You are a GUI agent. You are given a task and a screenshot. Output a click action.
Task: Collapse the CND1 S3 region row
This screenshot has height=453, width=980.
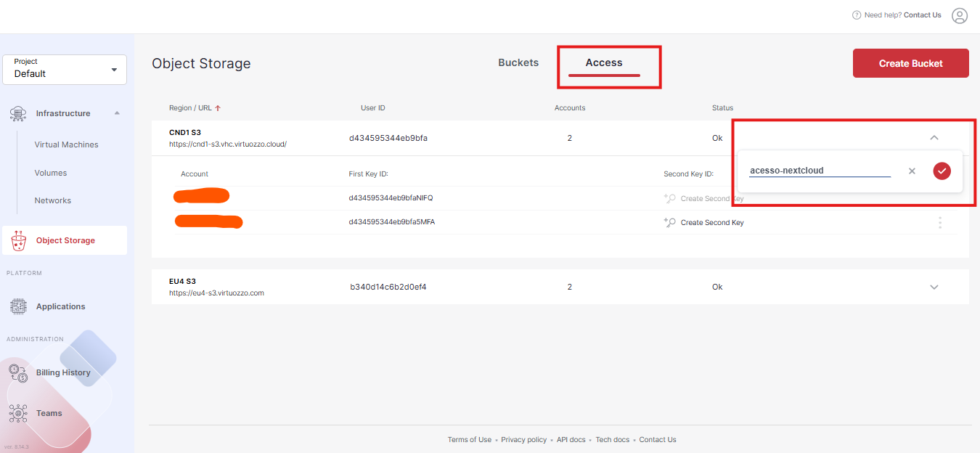[x=934, y=138]
